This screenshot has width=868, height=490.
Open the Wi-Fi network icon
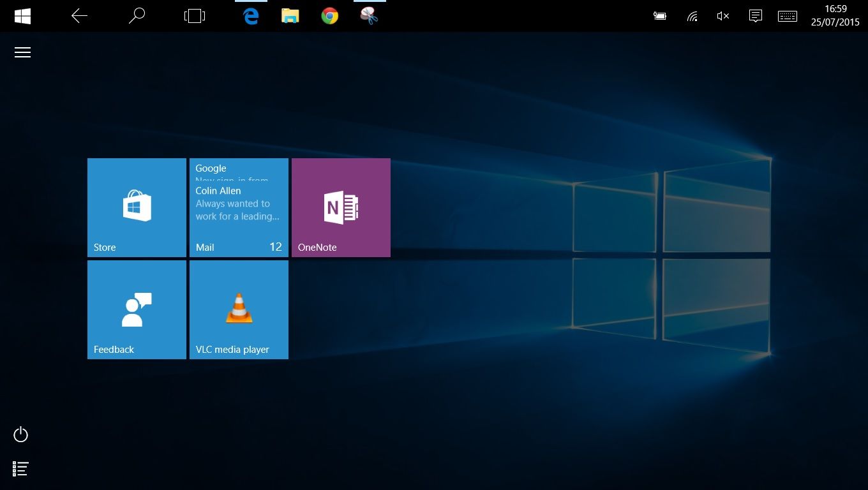tap(692, 16)
